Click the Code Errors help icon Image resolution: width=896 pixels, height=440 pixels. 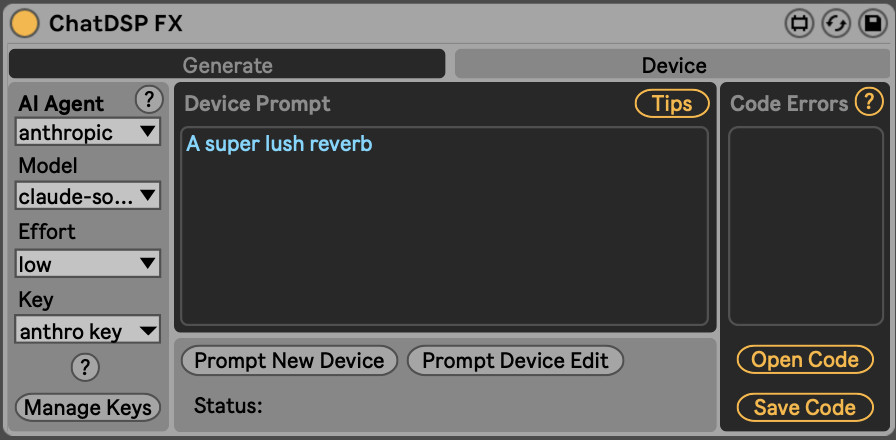click(x=868, y=101)
